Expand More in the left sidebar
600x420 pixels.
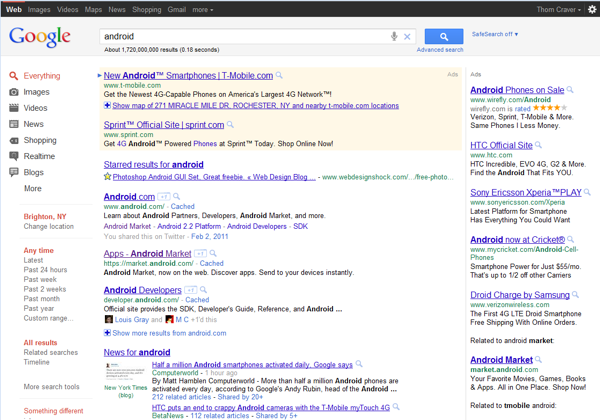[x=33, y=189]
